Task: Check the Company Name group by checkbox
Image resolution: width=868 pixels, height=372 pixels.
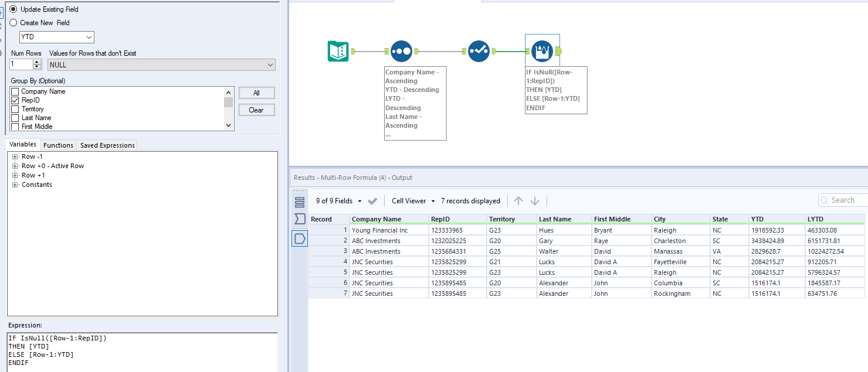Action: click(15, 91)
